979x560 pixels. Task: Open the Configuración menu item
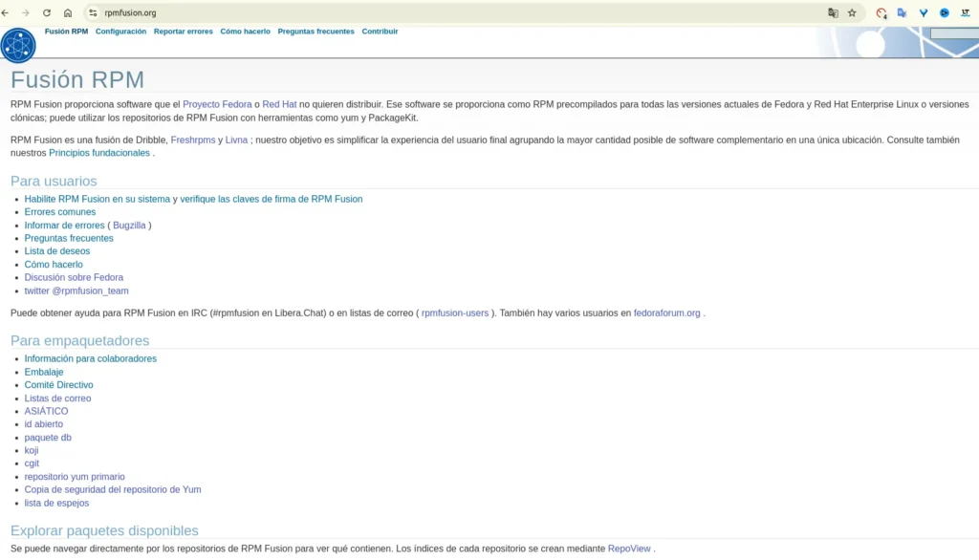click(120, 32)
